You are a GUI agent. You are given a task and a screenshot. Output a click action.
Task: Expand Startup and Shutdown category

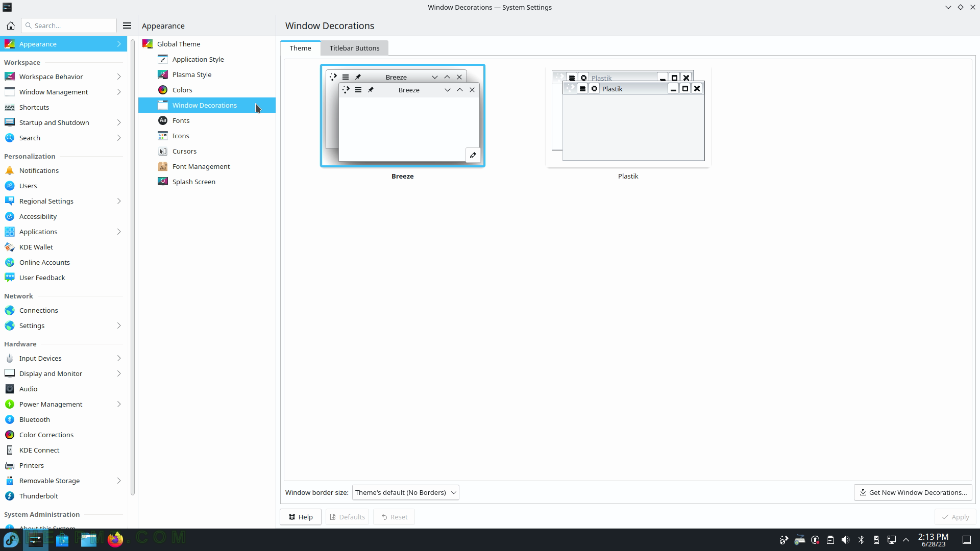click(x=64, y=122)
